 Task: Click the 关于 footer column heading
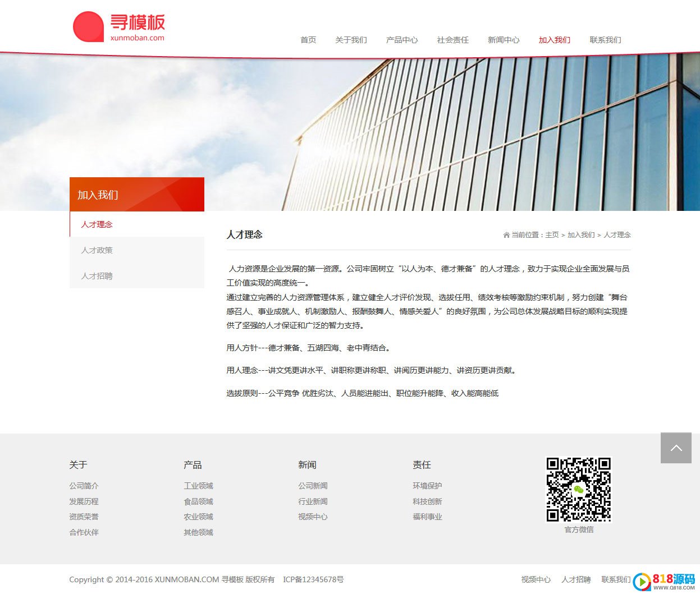pos(78,465)
